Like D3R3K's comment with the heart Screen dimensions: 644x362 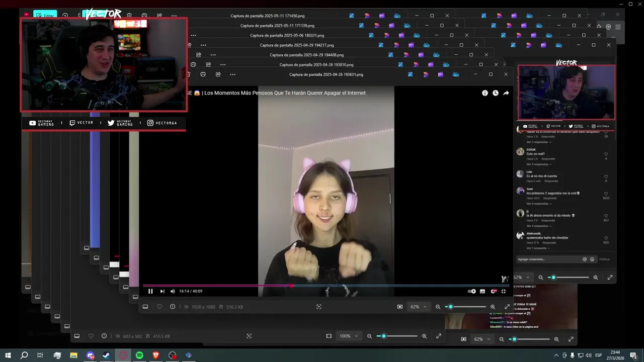click(x=606, y=154)
